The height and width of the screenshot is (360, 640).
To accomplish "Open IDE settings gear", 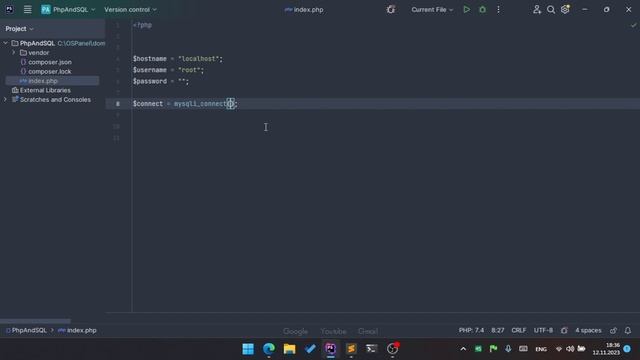I will (565, 9).
